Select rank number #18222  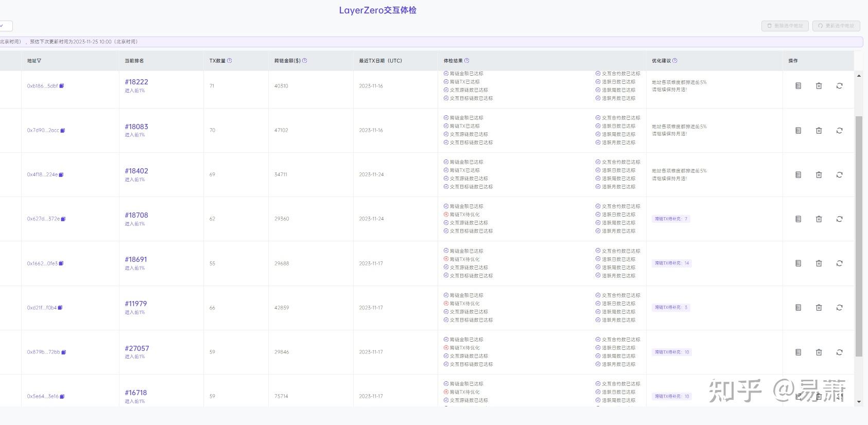pyautogui.click(x=136, y=82)
